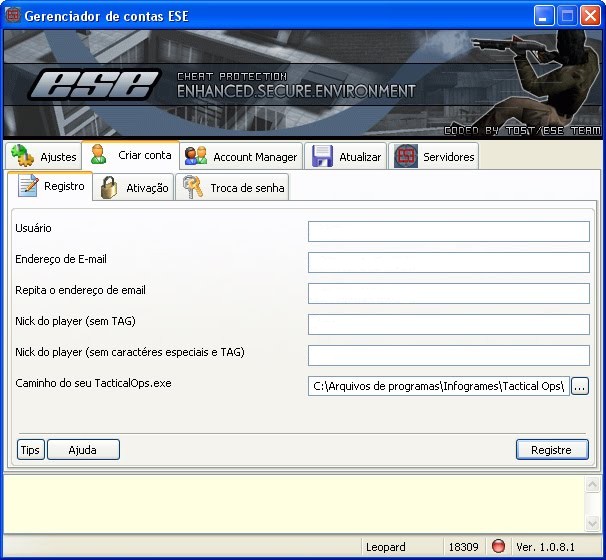
Task: Click the Account Manager users icon
Action: tap(196, 156)
